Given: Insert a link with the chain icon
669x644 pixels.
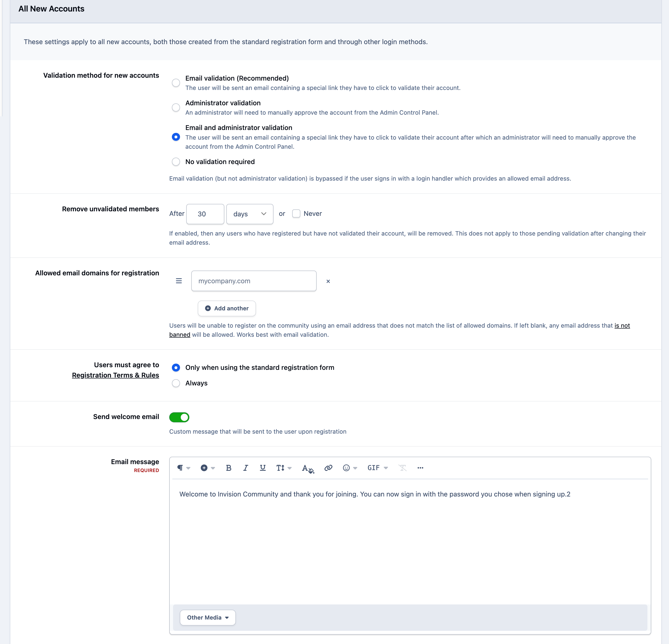Looking at the screenshot, I should point(328,468).
